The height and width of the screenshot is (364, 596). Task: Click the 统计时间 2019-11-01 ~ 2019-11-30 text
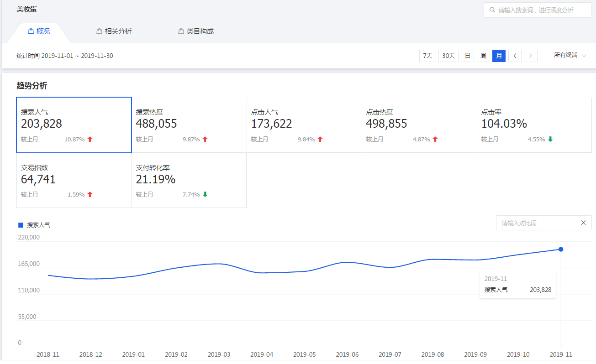tap(65, 56)
